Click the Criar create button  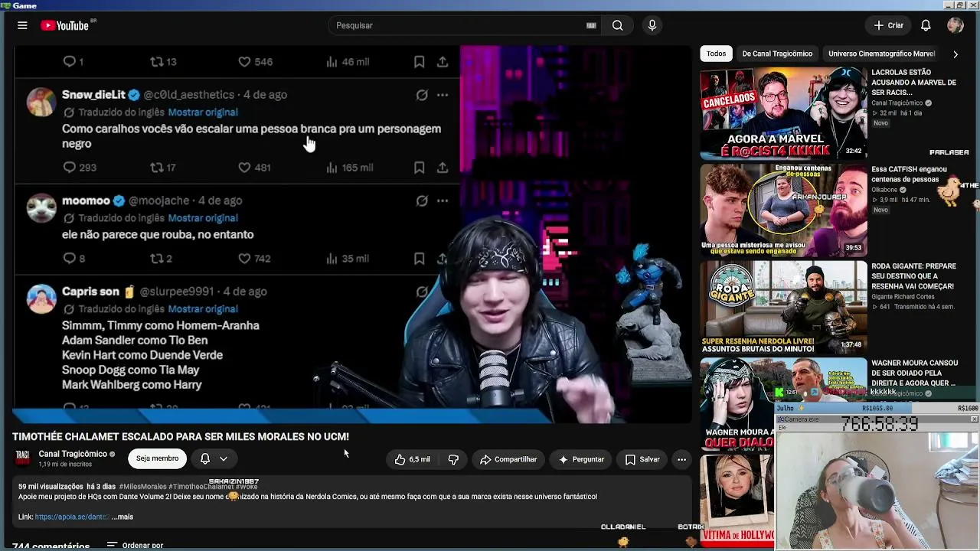pos(889,25)
